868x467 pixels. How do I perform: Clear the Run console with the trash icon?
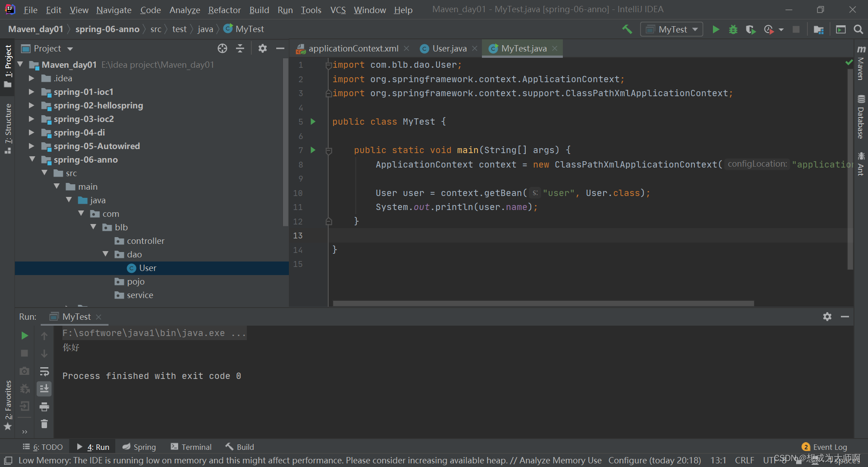click(x=44, y=424)
